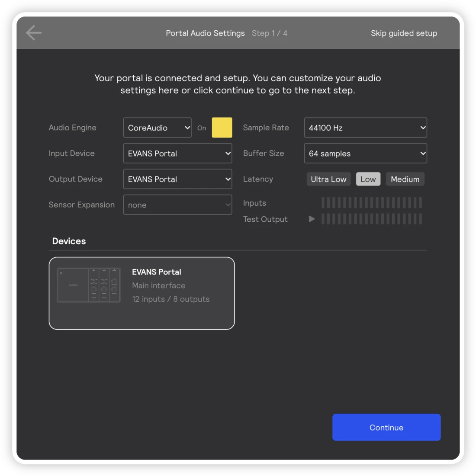Toggle the yellow audio engine On switch
476x476 pixels.
tap(222, 128)
